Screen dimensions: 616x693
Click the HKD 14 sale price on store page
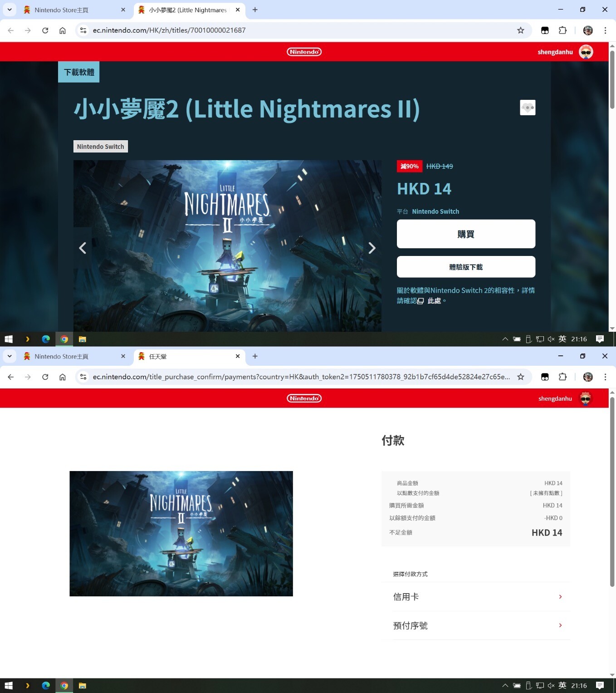tap(424, 189)
